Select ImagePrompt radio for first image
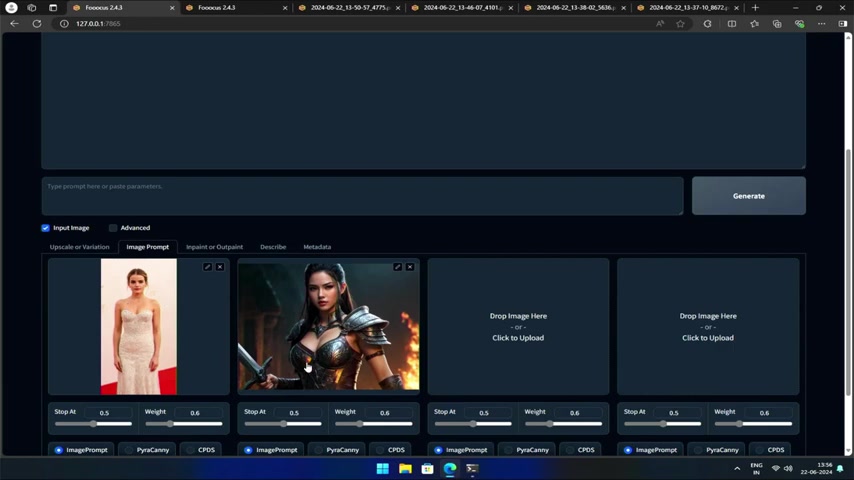 coord(58,450)
